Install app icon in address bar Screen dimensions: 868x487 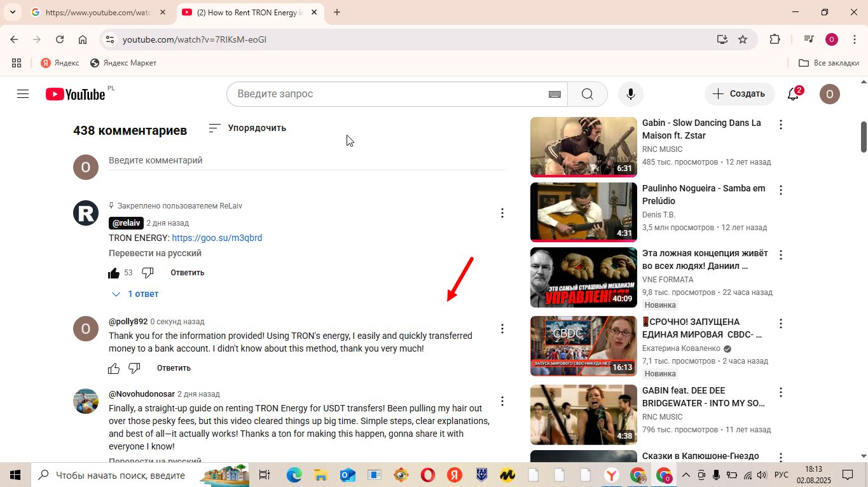722,39
